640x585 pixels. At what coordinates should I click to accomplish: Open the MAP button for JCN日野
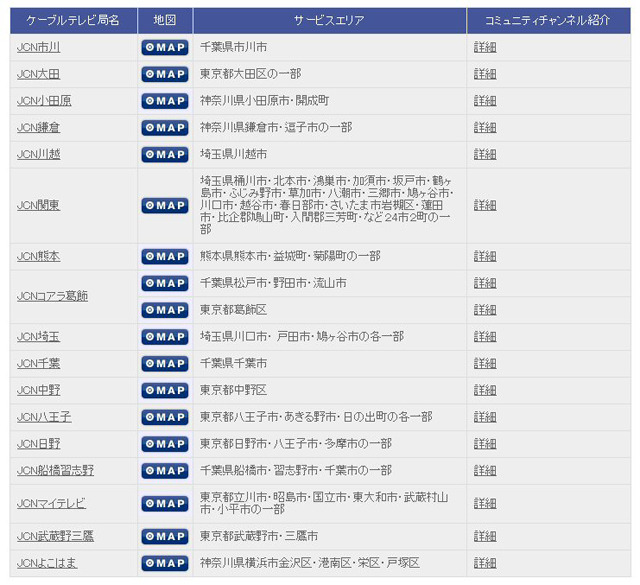coord(165,444)
